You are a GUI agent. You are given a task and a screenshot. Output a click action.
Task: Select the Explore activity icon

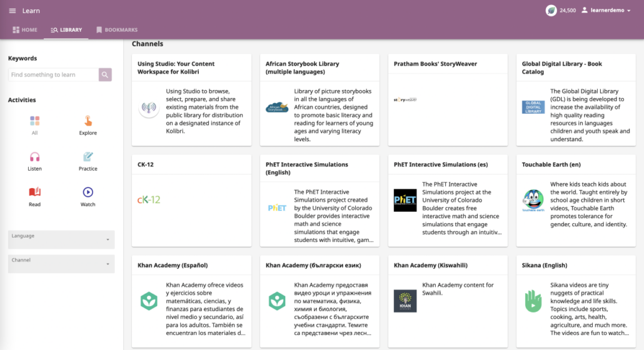point(88,121)
